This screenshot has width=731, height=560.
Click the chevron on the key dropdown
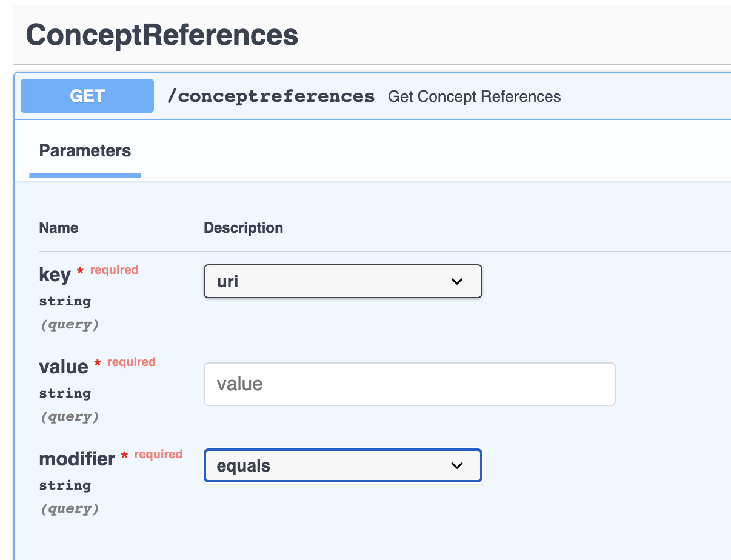456,281
